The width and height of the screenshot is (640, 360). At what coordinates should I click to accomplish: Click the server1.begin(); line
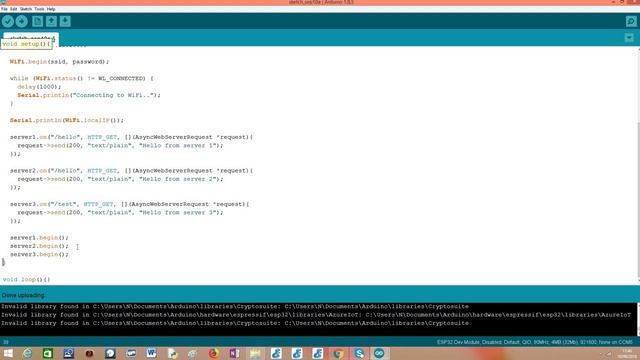39,238
